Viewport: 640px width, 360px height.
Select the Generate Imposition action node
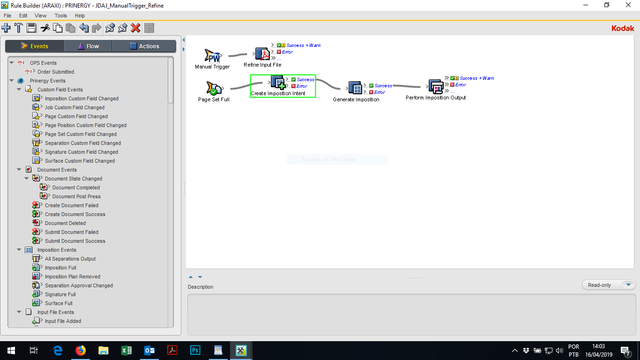coord(356,91)
